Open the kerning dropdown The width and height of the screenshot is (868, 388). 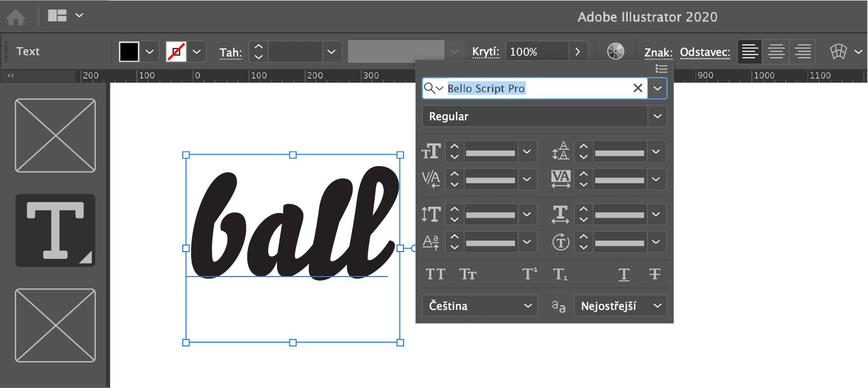(x=527, y=179)
